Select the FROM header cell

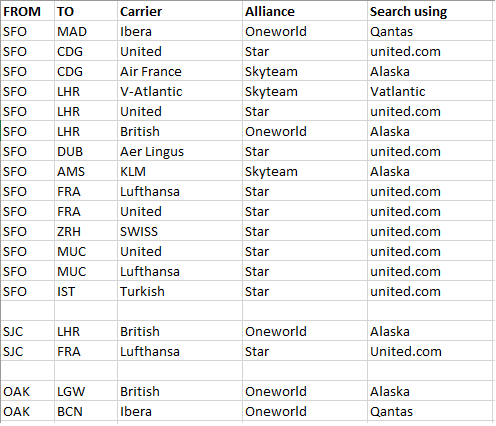[x=28, y=11]
